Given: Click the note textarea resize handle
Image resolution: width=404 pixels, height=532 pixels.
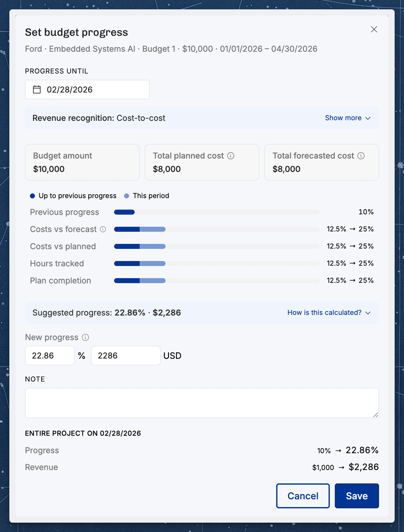Looking at the screenshot, I should (376, 415).
